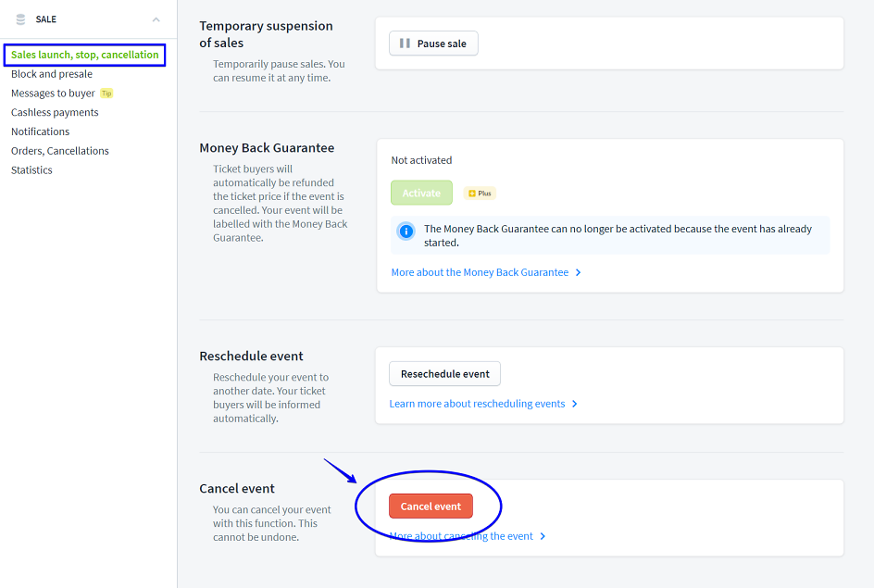This screenshot has height=588, width=874.
Task: Click the Plus plan badge
Action: [x=480, y=194]
